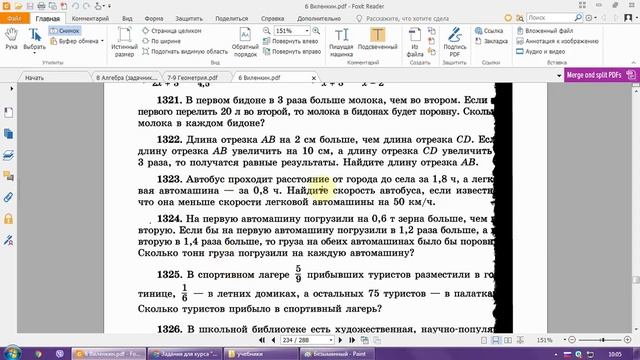Rotate view left (Повернуть влево)
The width and height of the screenshot is (640, 360).
tap(290, 41)
